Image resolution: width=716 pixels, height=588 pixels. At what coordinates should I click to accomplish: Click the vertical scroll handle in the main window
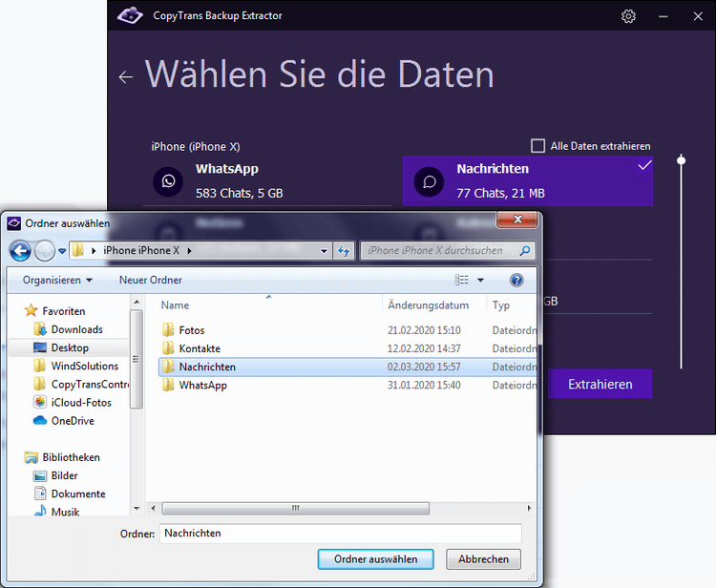pos(682,160)
